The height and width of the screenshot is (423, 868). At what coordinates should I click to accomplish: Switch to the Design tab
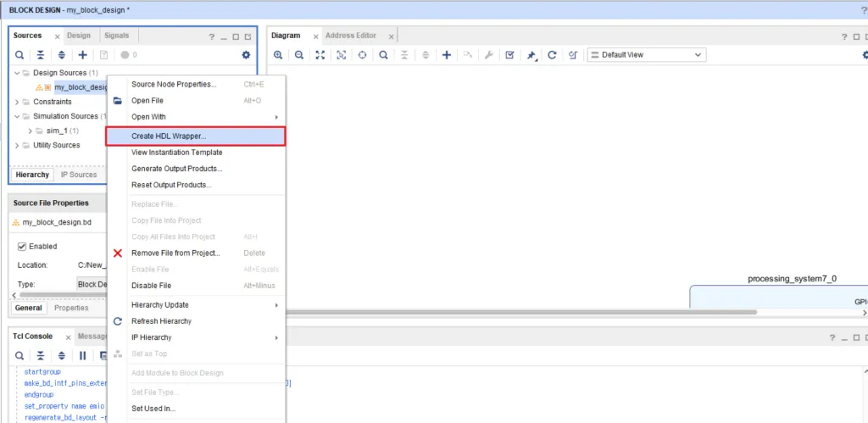pos(79,36)
